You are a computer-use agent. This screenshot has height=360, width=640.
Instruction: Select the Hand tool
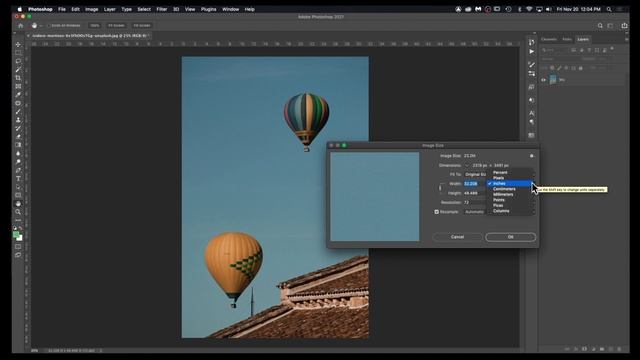coord(18,204)
